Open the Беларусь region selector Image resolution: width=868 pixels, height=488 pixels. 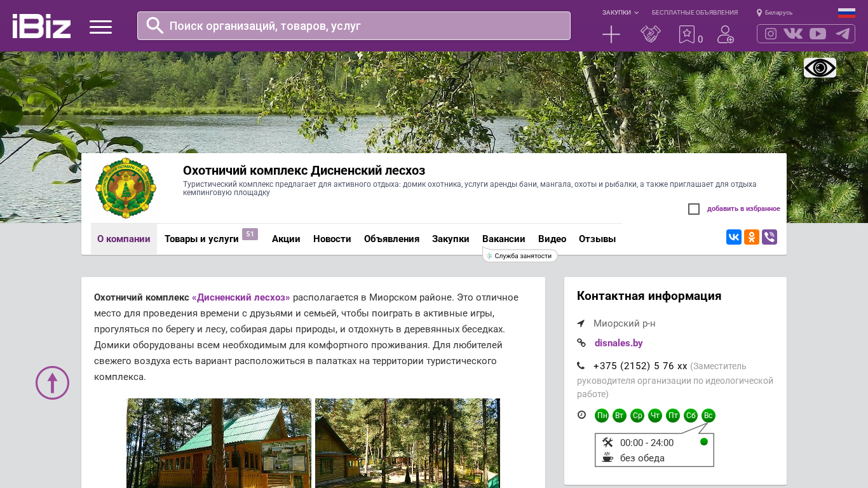775,13
